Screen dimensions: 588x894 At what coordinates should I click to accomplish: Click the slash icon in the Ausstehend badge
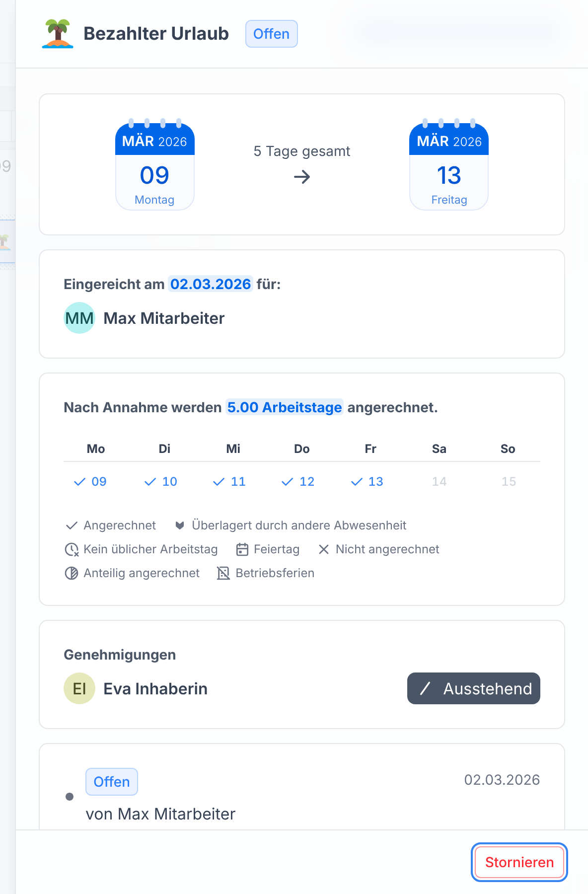coord(425,688)
